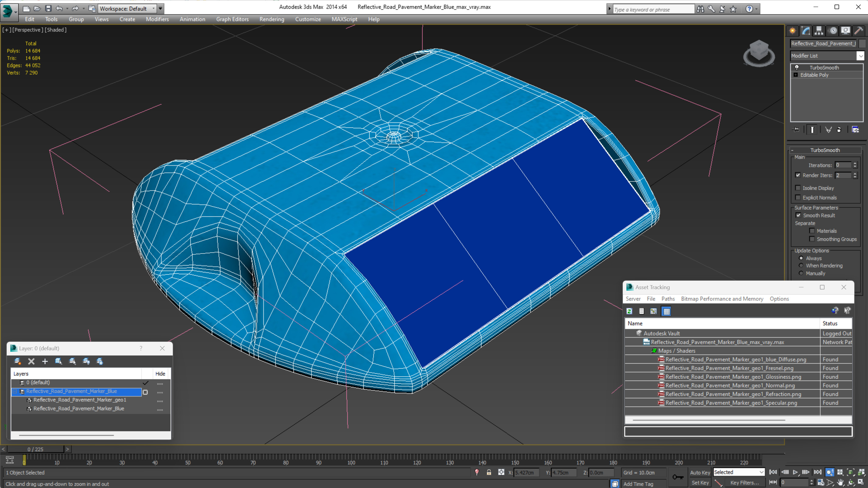The image size is (868, 488).
Task: Open the Create command panel tab
Action: 793,31
